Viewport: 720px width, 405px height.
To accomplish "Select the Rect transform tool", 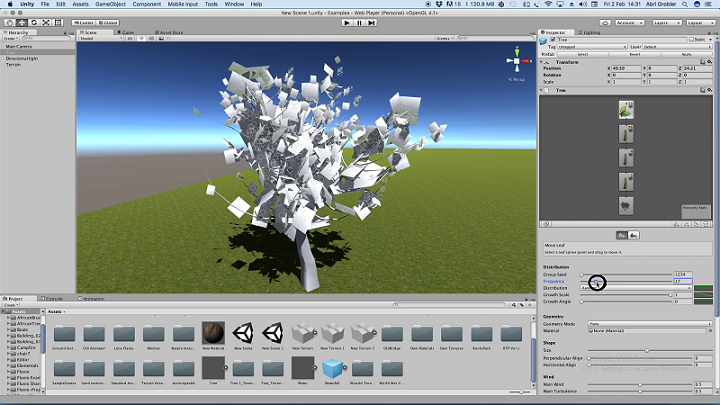I will click(x=58, y=22).
